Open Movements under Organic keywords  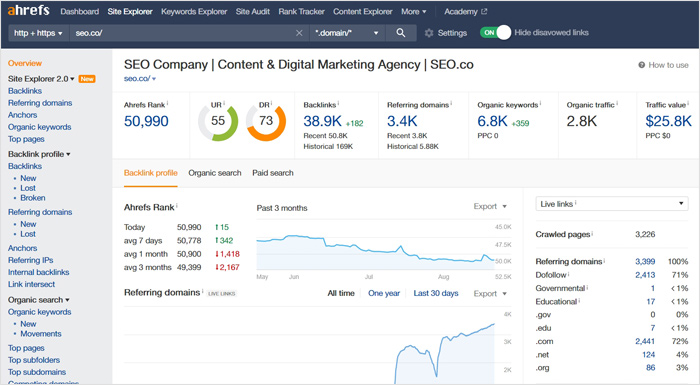pyautogui.click(x=41, y=334)
